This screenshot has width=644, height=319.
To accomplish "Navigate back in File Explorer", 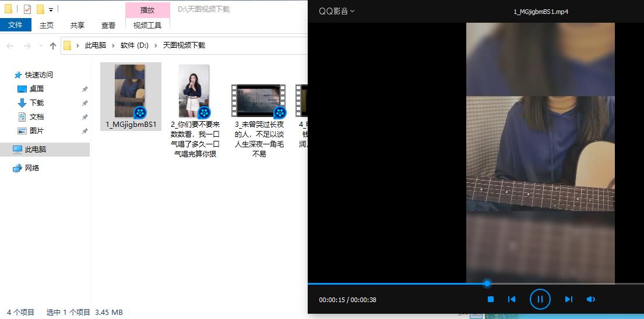I will 10,45.
